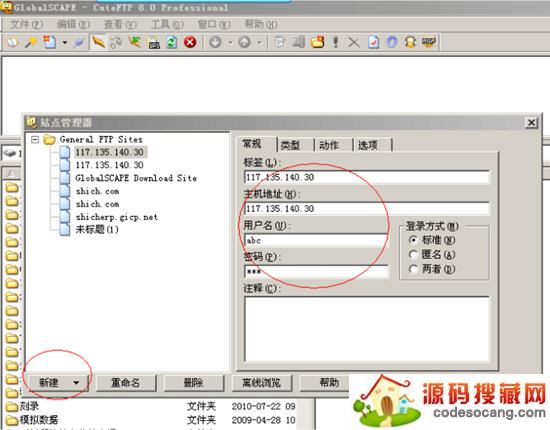This screenshot has width=550, height=430.
Task: Click the PGP toolbar icon
Action: pyautogui.click(x=429, y=42)
